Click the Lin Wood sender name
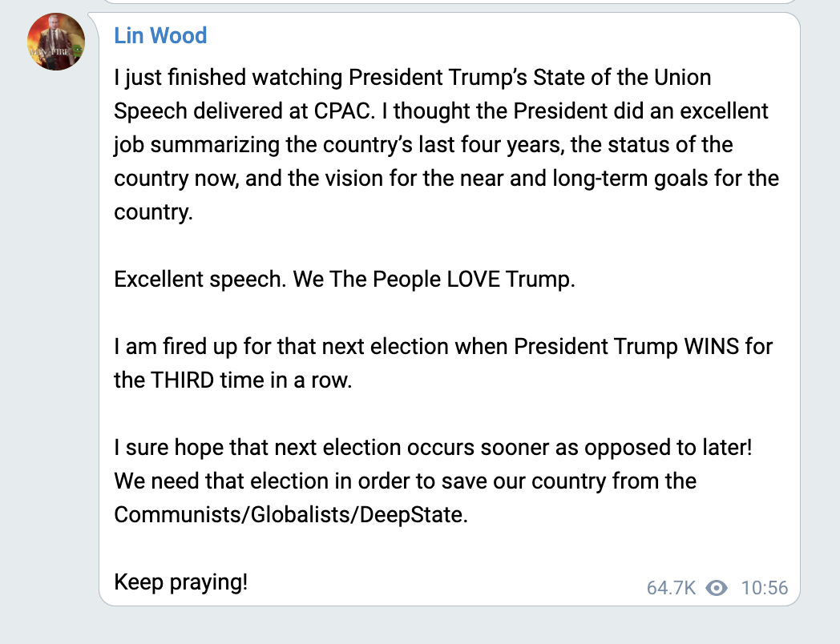840x644 pixels. (160, 36)
